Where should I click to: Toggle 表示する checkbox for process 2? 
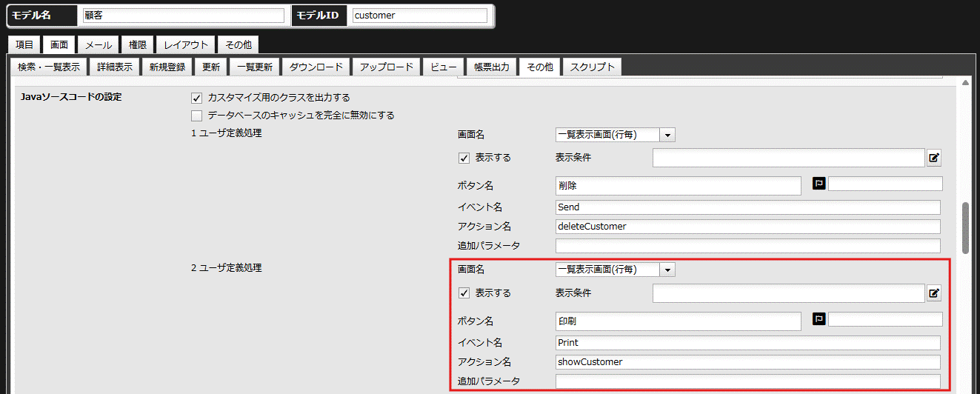point(464,293)
